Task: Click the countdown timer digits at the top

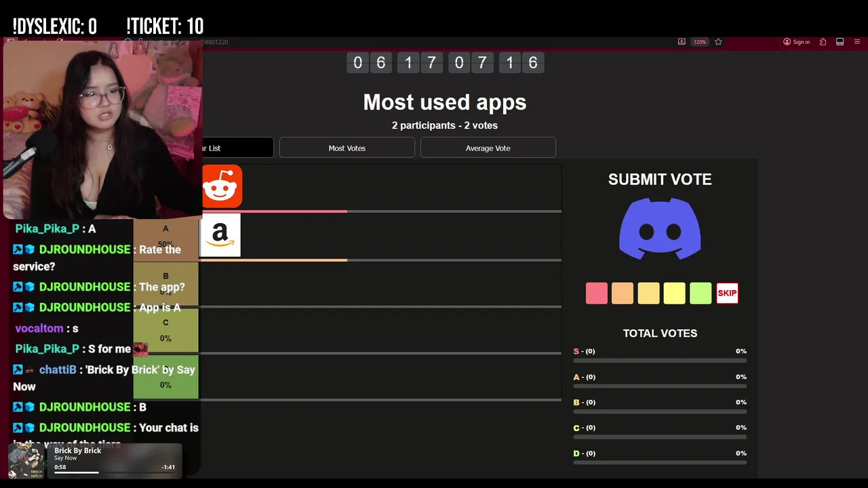Action: [x=446, y=63]
